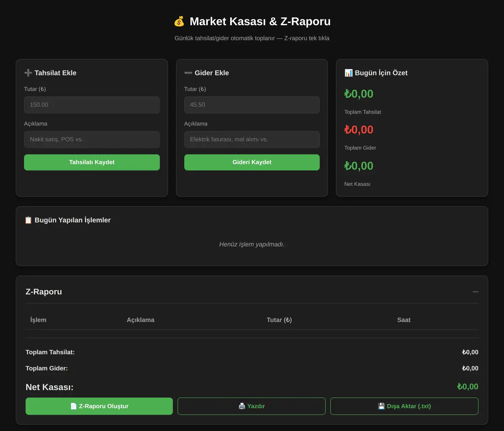Select the 'Toplam Gider:' row label in Z-Raporu
Viewport: 504px width, 431px height.
click(x=47, y=368)
